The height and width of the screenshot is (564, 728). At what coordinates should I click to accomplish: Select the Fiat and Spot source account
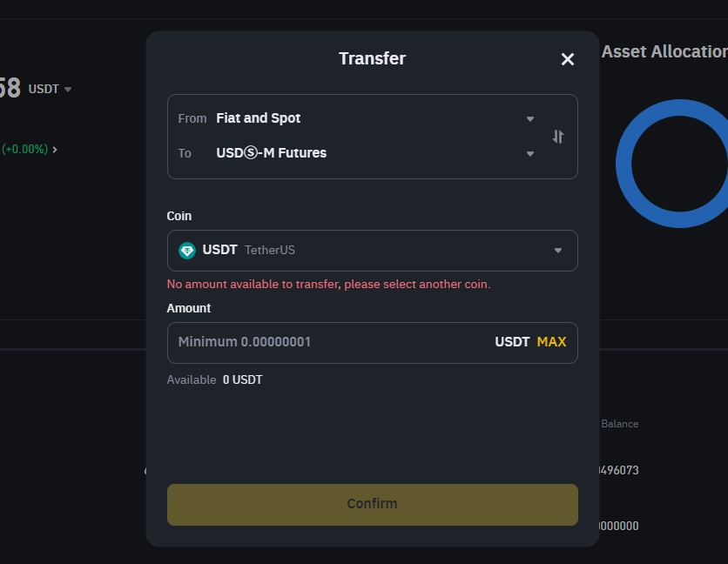click(x=258, y=118)
